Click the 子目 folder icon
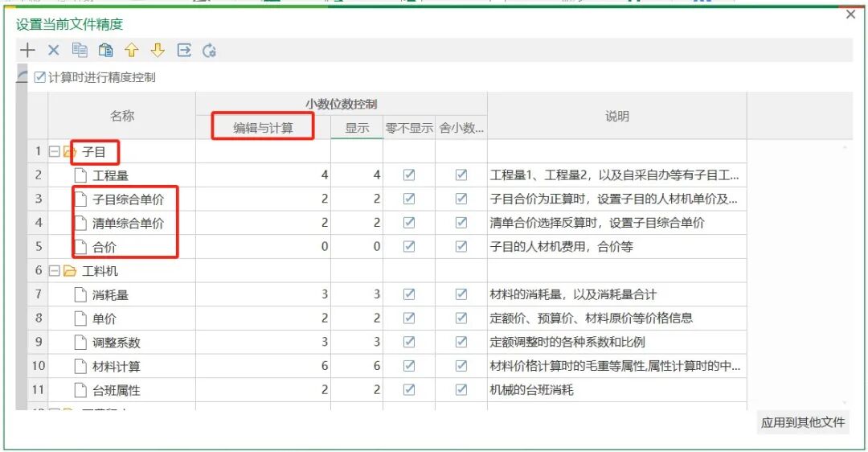 tap(70, 152)
